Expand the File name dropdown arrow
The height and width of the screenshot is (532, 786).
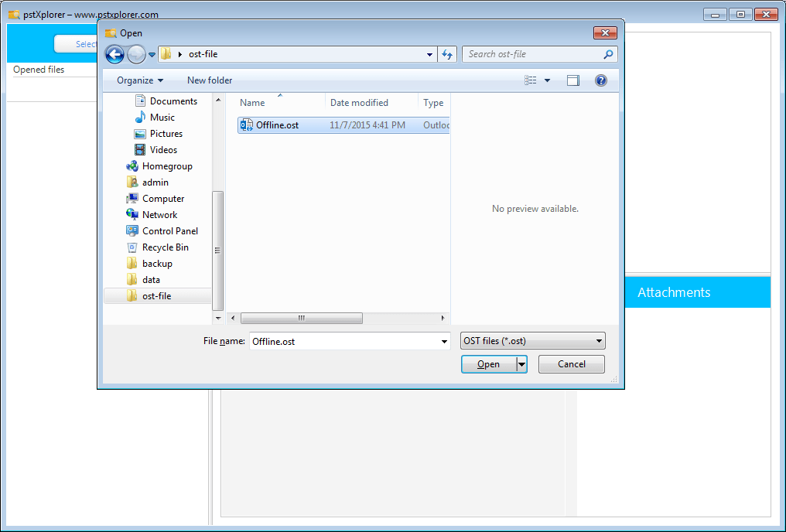(444, 341)
